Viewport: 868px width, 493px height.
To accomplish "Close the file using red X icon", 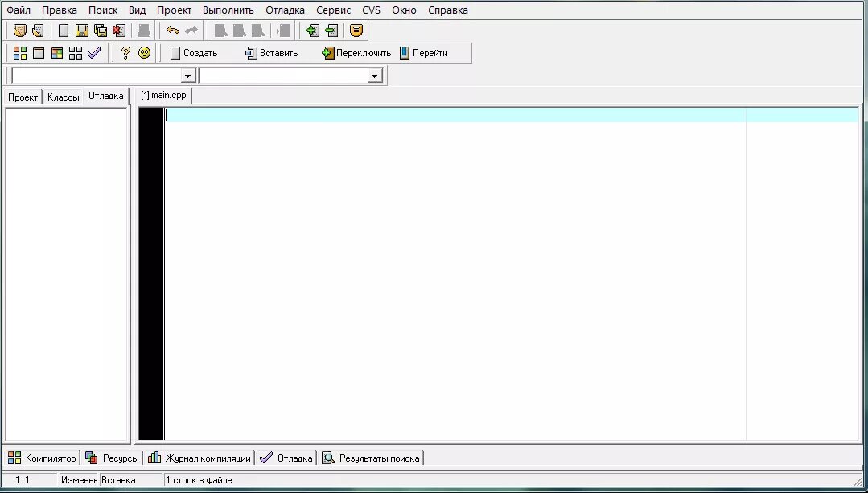I will tap(118, 31).
